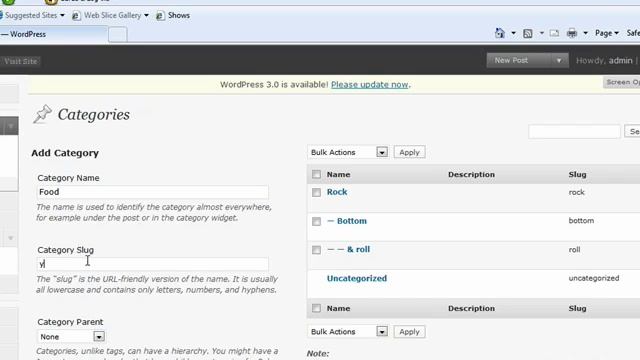Click the bottom Apply button

coord(409,332)
